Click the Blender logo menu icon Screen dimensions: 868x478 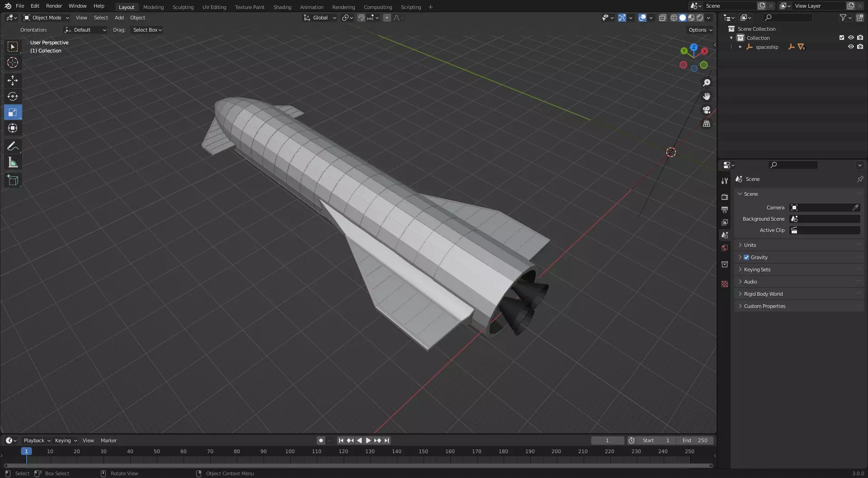[8, 6]
